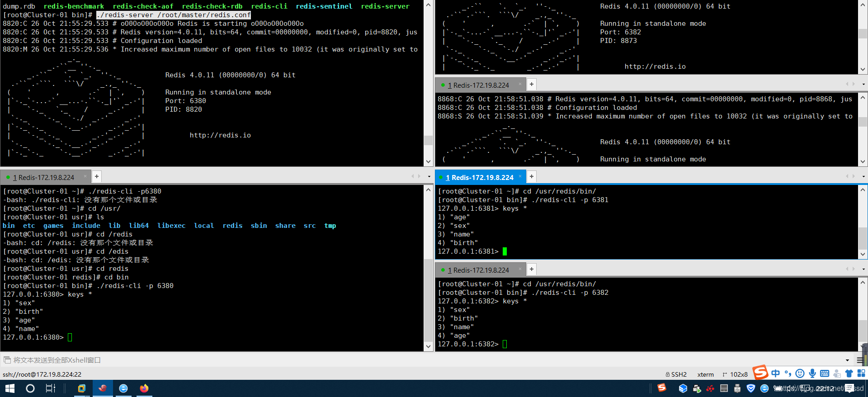Add new tab in bottom-left pane

tap(97, 176)
